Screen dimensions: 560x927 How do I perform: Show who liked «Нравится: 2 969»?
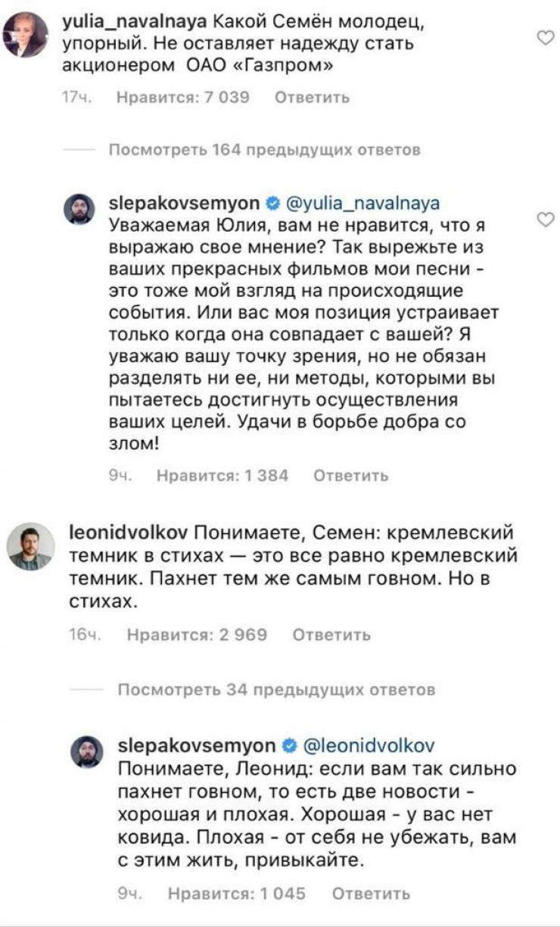click(x=197, y=635)
